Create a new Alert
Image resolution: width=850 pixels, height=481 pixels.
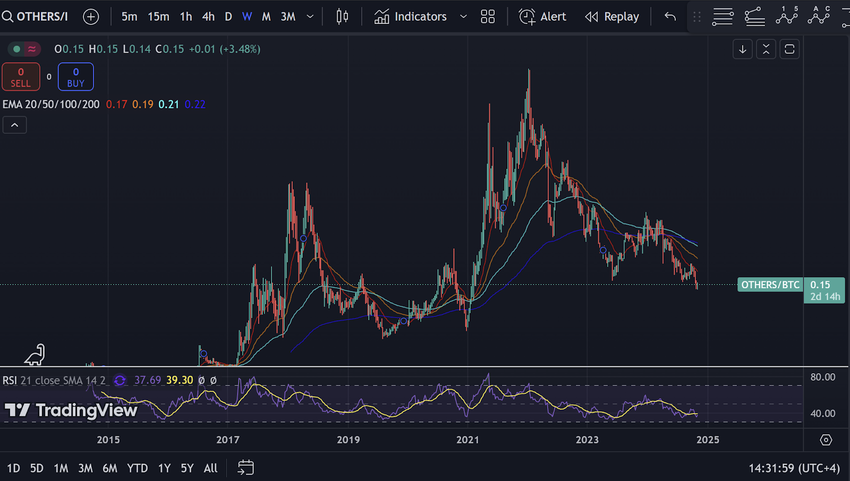click(542, 17)
